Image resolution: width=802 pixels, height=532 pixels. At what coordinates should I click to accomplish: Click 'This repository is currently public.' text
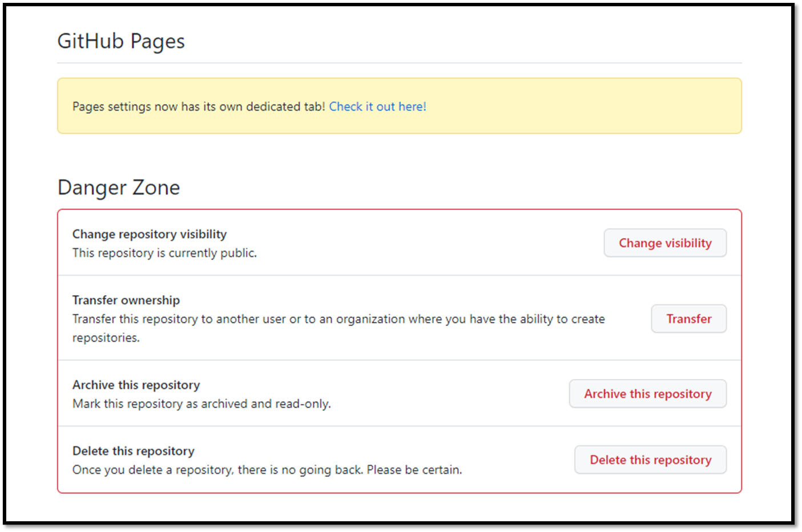point(164,253)
